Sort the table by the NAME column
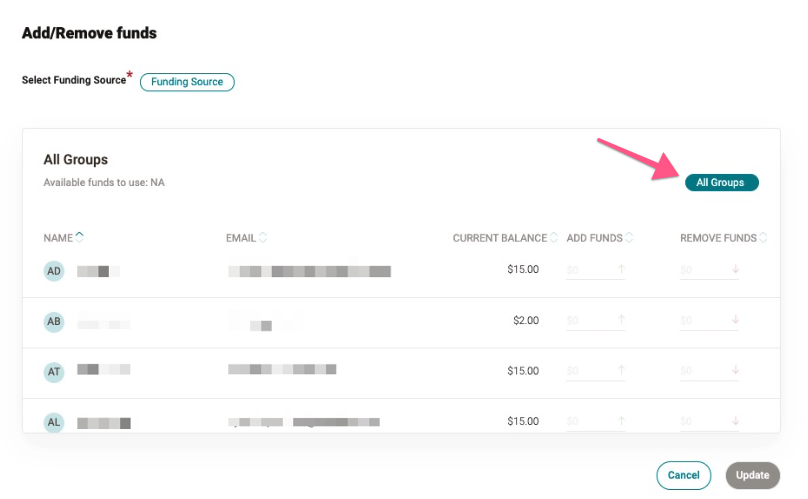808x499 pixels. [x=79, y=237]
